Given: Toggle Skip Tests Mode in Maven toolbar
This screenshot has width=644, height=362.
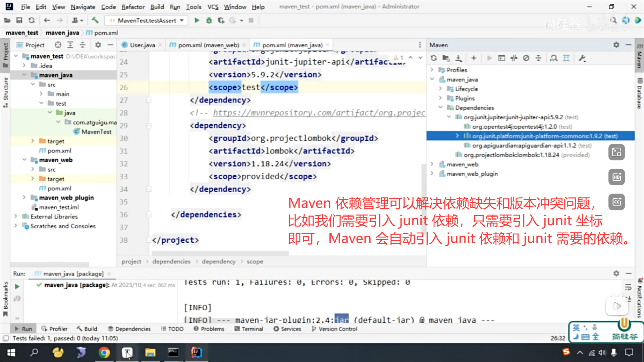Looking at the screenshot, I should (526, 58).
